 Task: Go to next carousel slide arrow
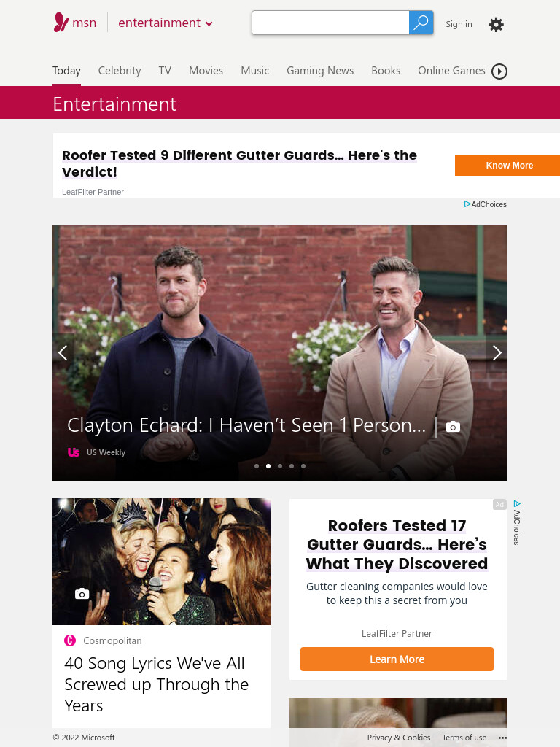coord(497,352)
